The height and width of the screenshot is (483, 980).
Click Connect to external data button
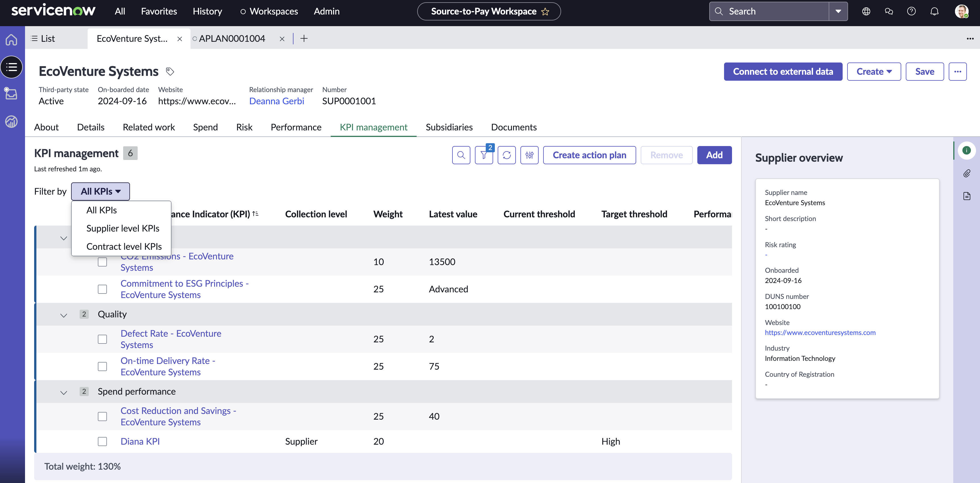point(783,71)
